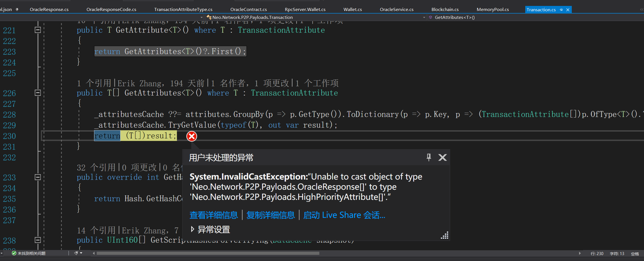The width and height of the screenshot is (644, 261).
Task: Switch to the OracleResponse.cs tab
Action: click(49, 9)
